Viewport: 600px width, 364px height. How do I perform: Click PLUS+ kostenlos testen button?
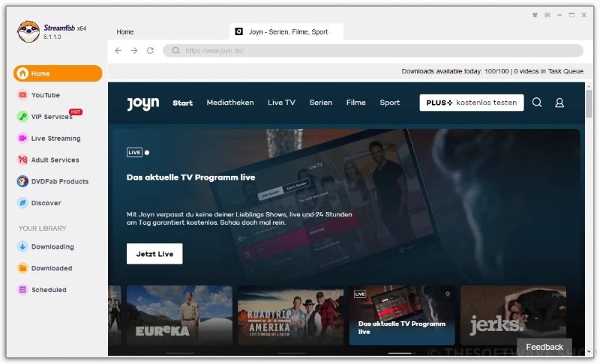472,103
